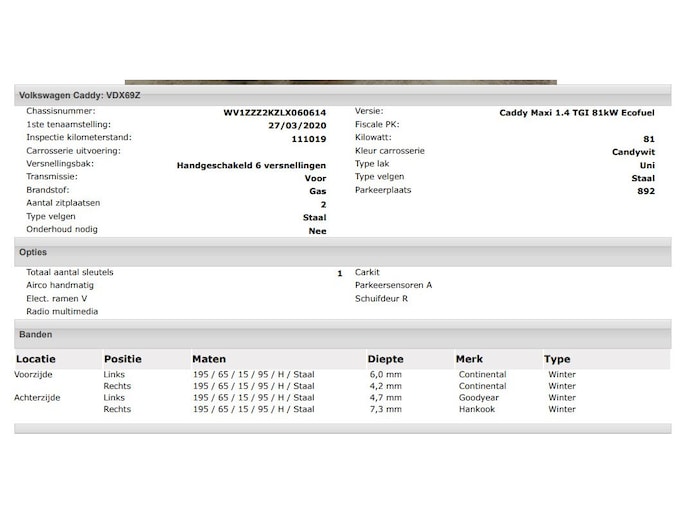Click the Merk column header

pyautogui.click(x=469, y=359)
